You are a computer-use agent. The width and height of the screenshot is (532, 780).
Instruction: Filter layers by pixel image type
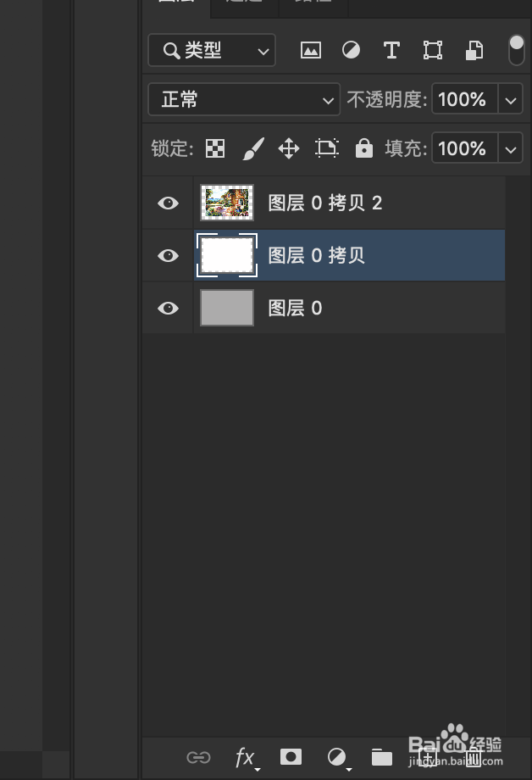click(x=311, y=50)
